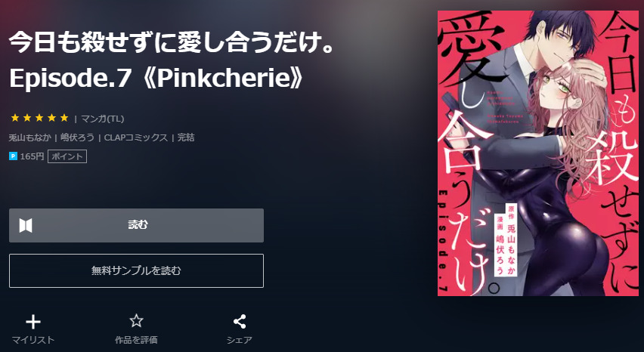The image size is (644, 352).
Task: Click the star outline icon for 作品を評価
Action: (x=136, y=321)
